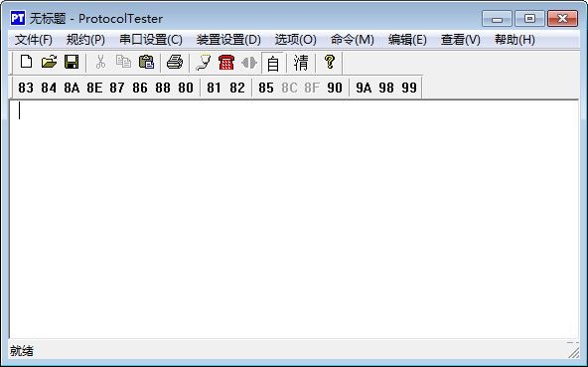The height and width of the screenshot is (367, 588).
Task: Minimize the ProtocolTester window
Action: [497, 19]
